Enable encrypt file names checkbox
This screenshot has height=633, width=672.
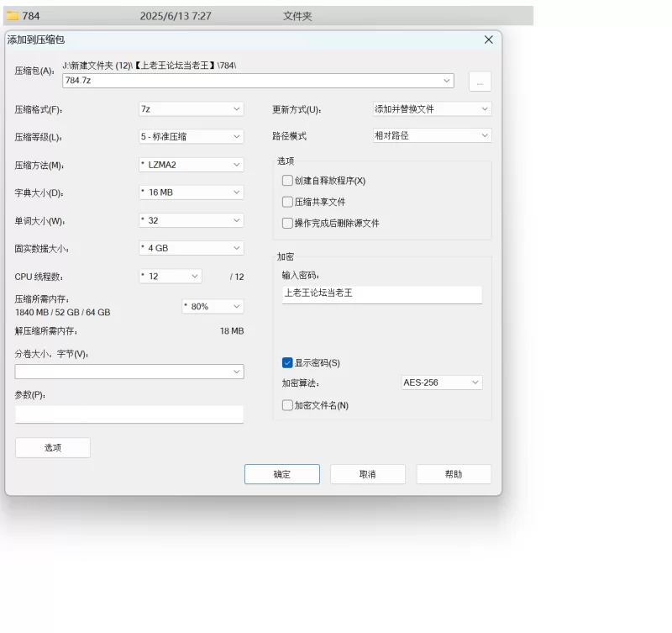[287, 405]
